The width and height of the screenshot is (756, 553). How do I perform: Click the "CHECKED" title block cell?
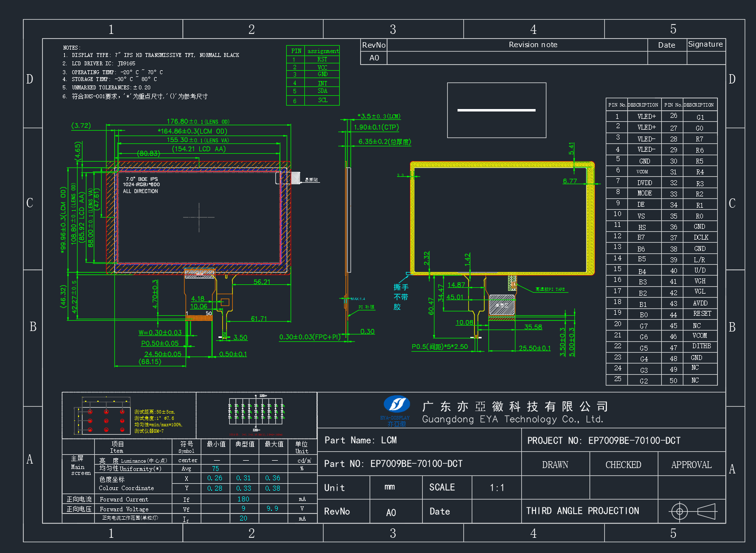click(x=623, y=465)
